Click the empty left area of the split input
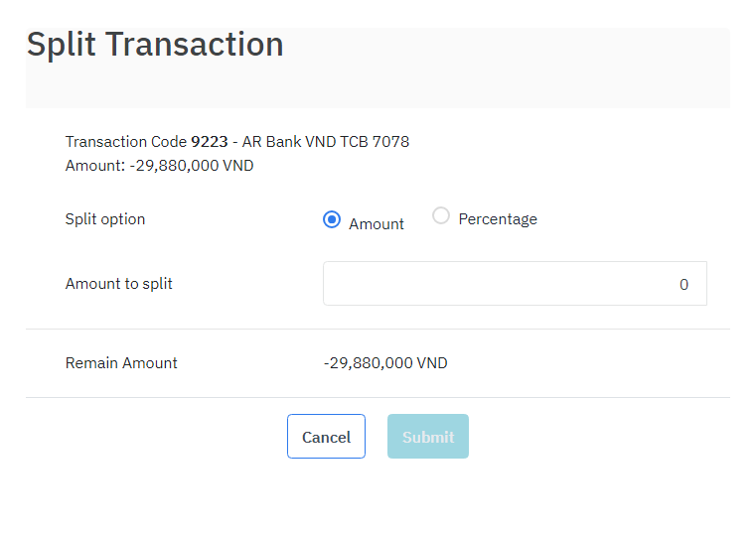The height and width of the screenshot is (535, 756). [397, 284]
